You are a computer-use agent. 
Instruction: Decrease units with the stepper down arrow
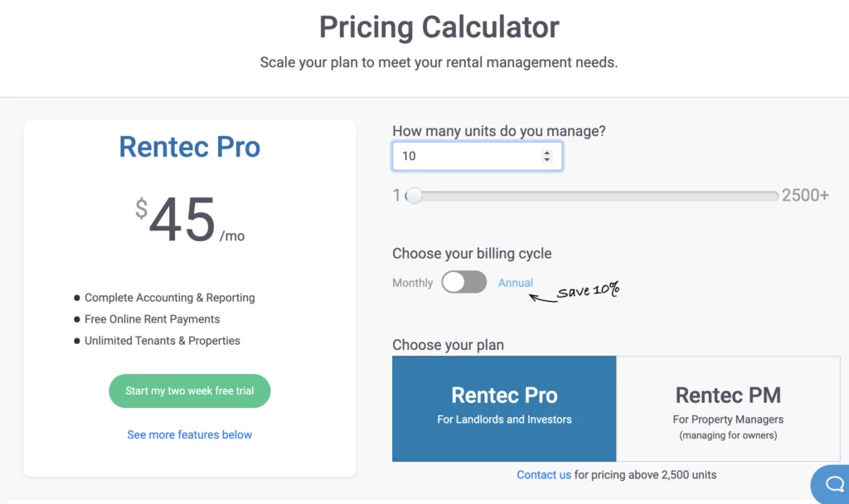click(x=546, y=160)
